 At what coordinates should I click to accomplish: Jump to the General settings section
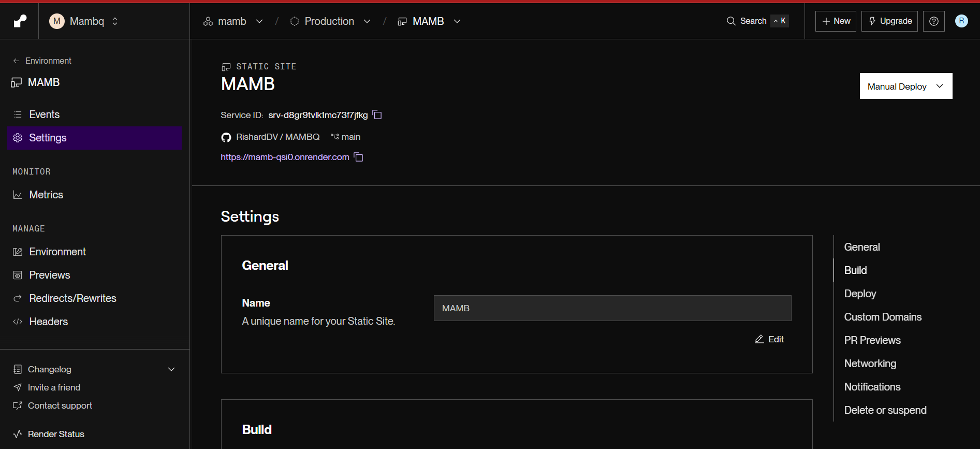[862, 247]
